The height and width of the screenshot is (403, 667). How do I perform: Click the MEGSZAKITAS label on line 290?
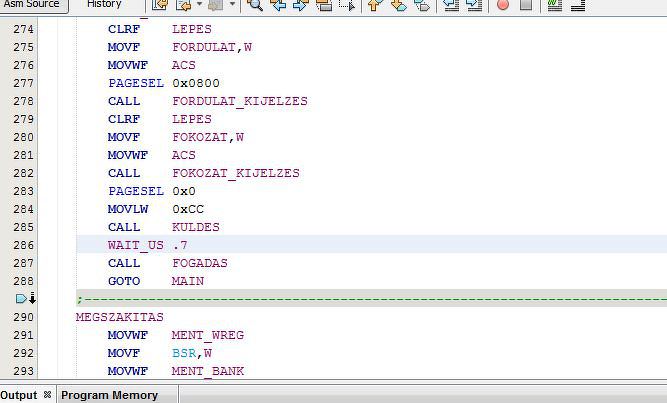pyautogui.click(x=120, y=317)
